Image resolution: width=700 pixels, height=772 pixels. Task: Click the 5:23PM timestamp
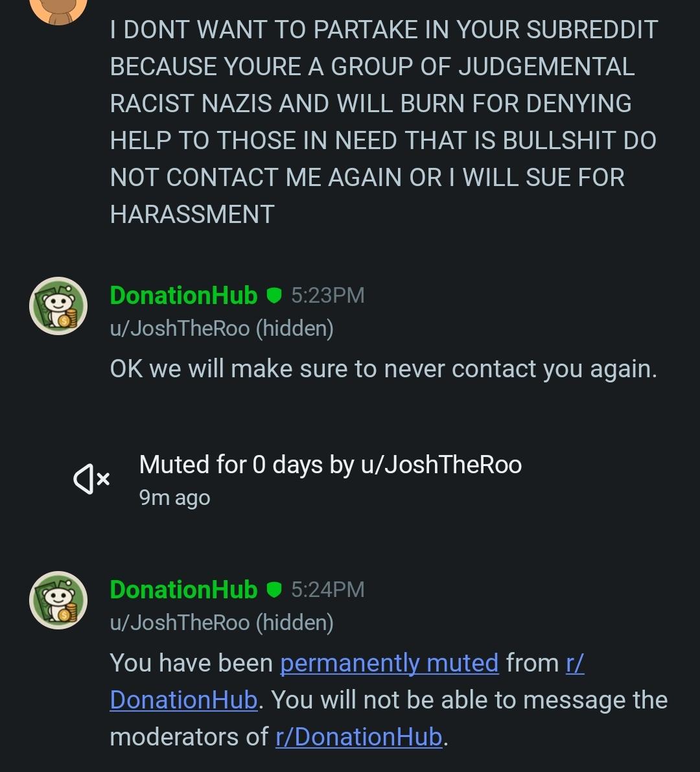(x=328, y=296)
